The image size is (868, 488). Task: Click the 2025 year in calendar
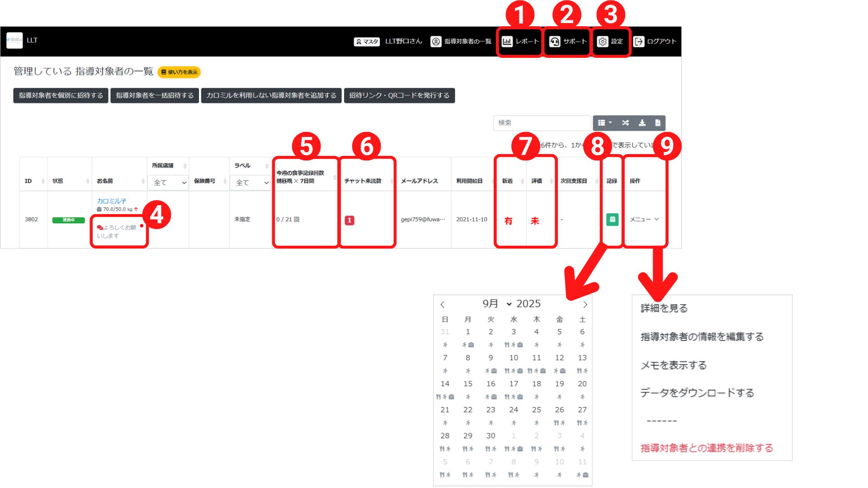point(528,304)
